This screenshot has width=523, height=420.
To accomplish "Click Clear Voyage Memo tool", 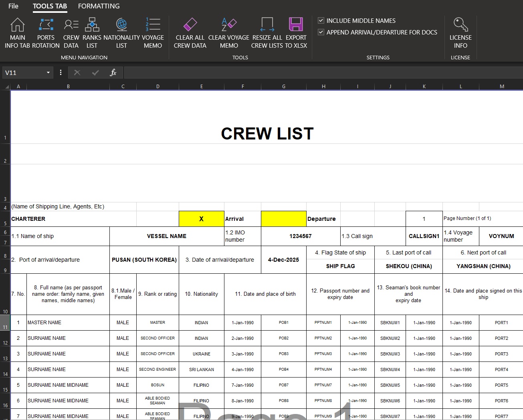I will click(x=228, y=33).
